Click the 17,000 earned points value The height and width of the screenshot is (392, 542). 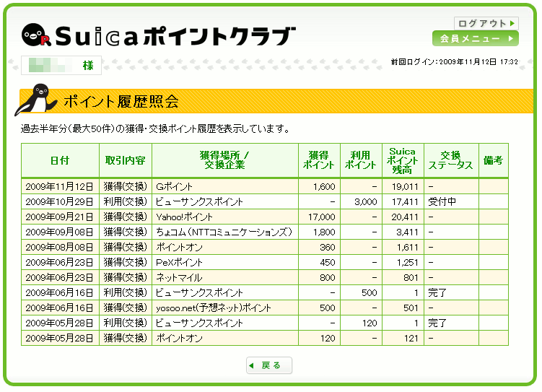point(322,217)
